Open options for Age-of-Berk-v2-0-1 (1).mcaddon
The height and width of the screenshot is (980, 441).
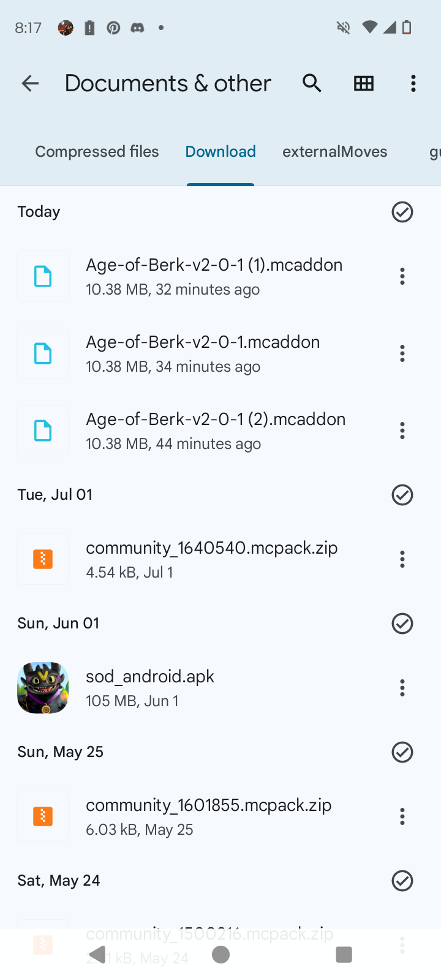[402, 276]
